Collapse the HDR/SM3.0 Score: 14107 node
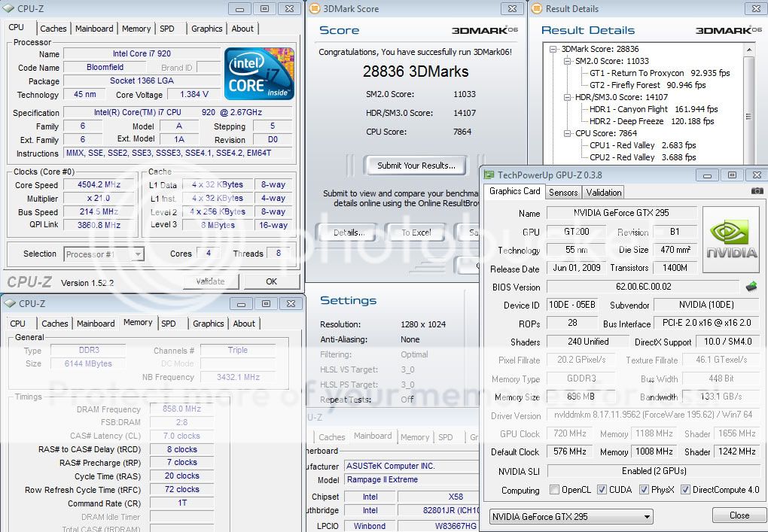Screen dimensions: 768x532 coord(567,97)
